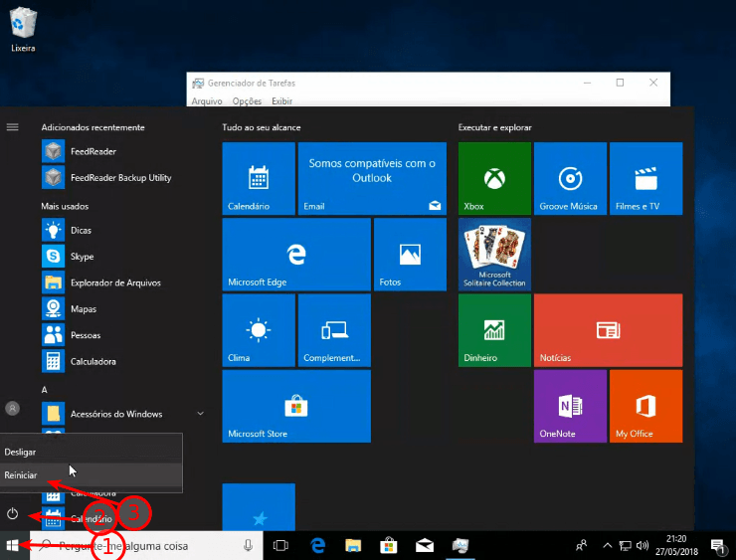This screenshot has width=736, height=560.
Task: Open Task View from the taskbar
Action: tap(280, 546)
